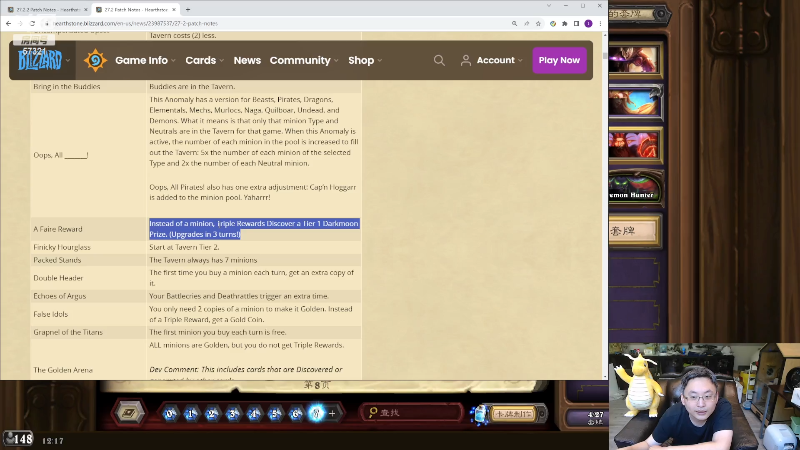The width and height of the screenshot is (800, 450).
Task: Open the browser extensions puzzle icon
Action: (x=565, y=23)
